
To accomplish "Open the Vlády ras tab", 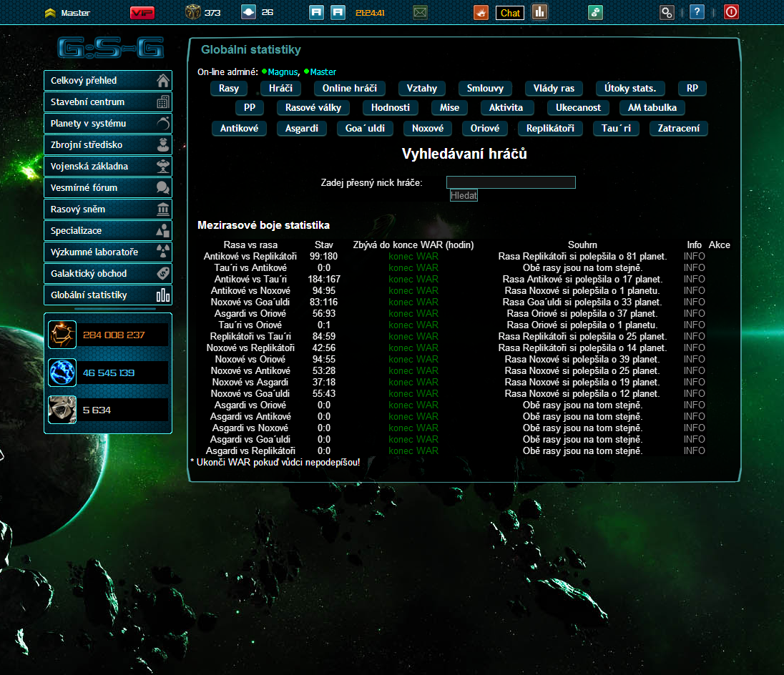I will (554, 89).
